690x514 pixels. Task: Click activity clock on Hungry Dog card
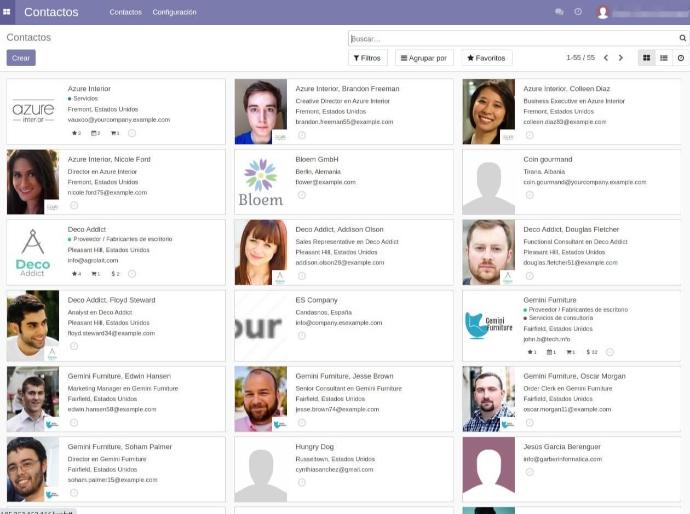tap(301, 483)
